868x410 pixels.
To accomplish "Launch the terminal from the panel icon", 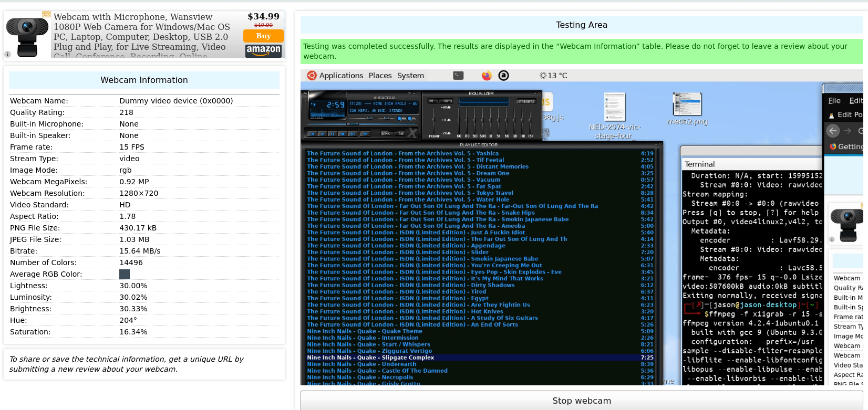I will point(458,76).
